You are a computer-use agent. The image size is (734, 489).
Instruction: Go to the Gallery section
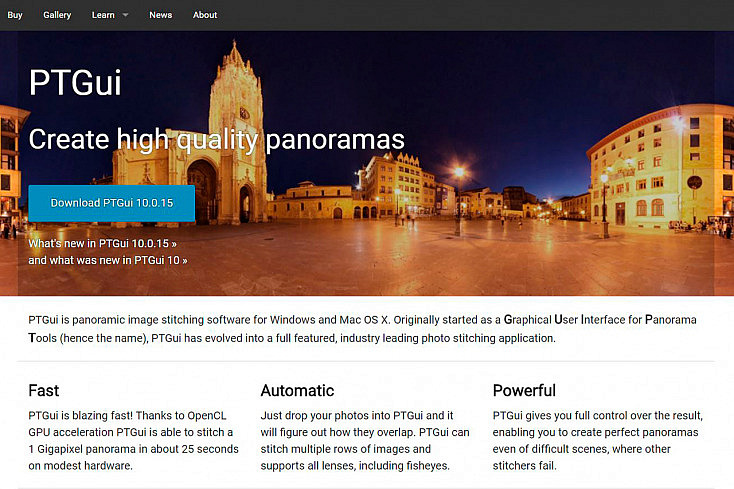tap(57, 15)
